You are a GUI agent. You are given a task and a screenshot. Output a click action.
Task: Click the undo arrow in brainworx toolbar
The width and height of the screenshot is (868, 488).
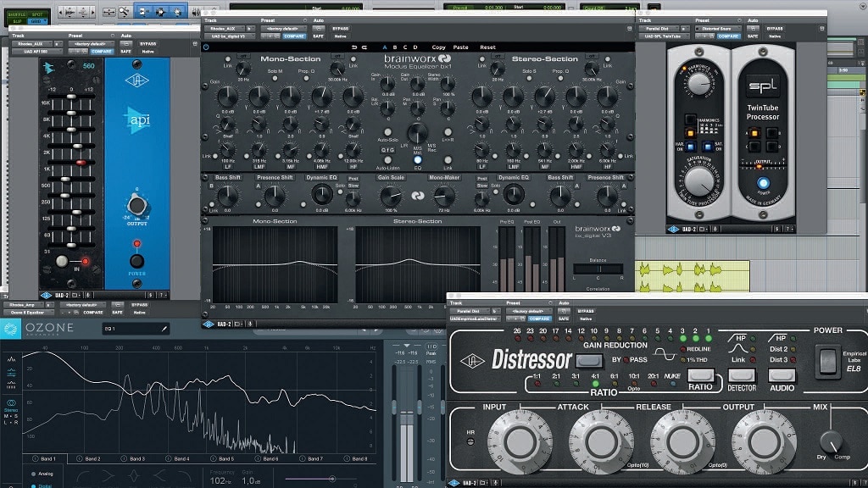pos(354,47)
